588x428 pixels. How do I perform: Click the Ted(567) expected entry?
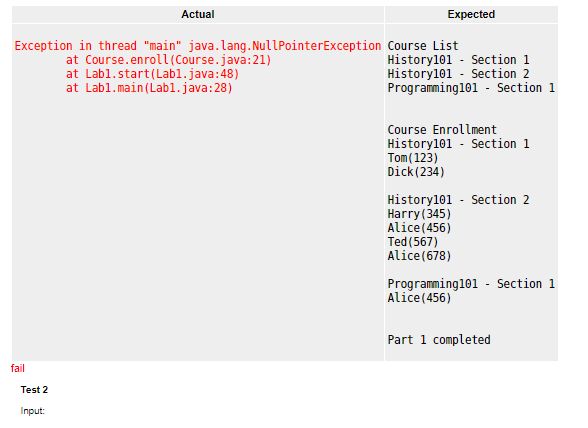point(412,242)
